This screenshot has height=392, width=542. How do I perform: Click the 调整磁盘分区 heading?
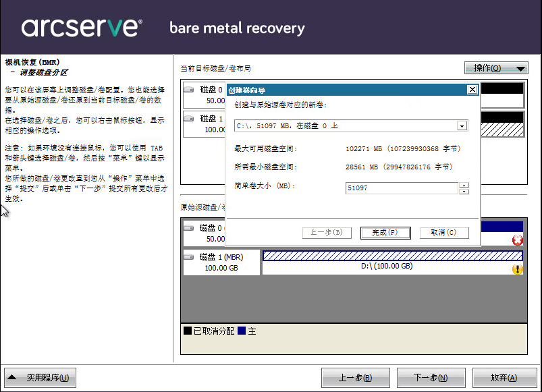44,72
